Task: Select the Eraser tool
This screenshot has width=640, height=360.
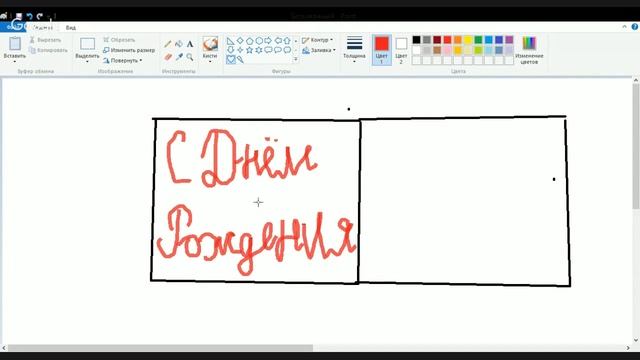Action: [168, 57]
